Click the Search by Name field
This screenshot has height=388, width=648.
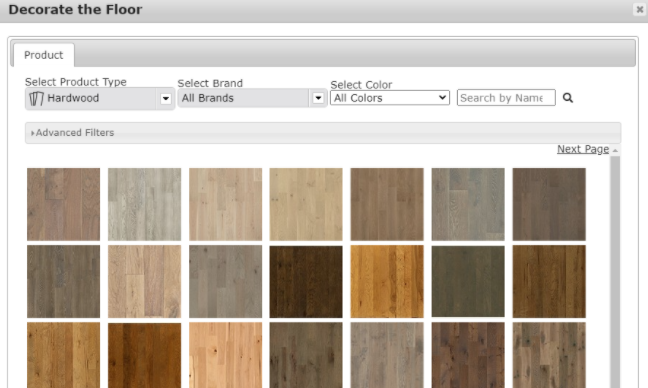pos(506,98)
